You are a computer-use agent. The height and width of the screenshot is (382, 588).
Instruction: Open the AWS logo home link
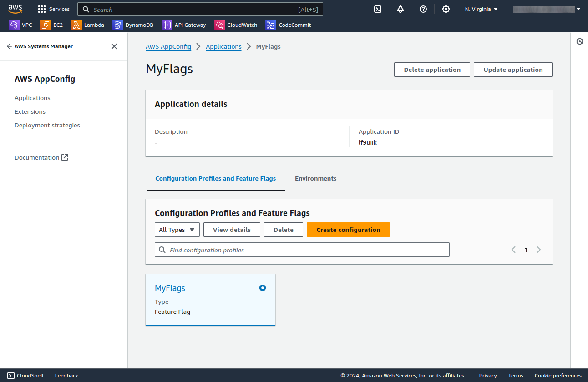(15, 9)
